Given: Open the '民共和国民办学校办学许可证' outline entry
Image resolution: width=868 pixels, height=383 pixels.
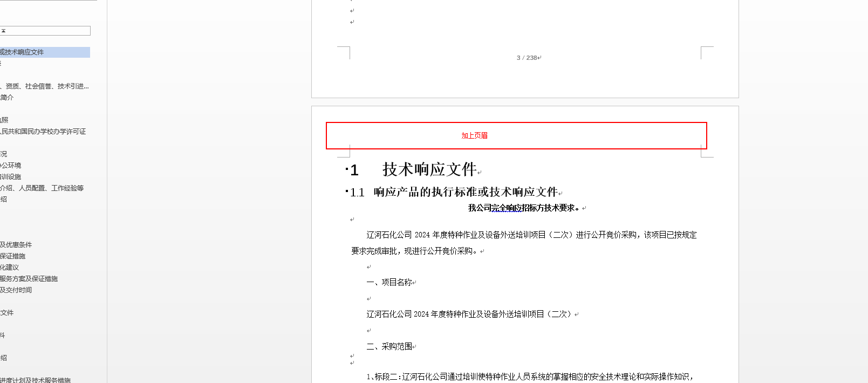Looking at the screenshot, I should point(43,132).
